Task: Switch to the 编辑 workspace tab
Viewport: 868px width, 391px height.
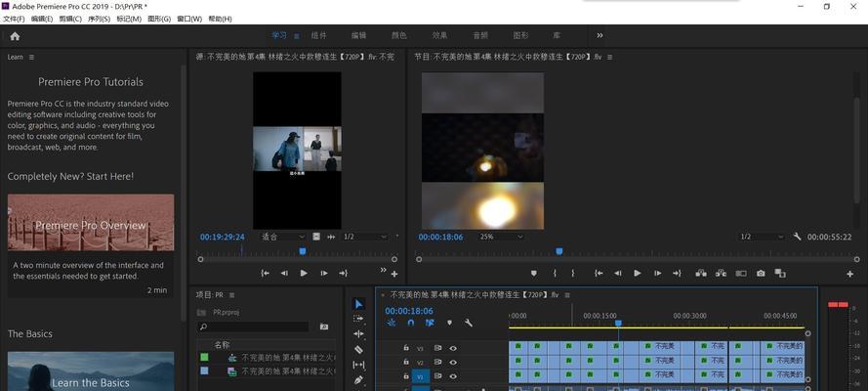Action: coord(358,35)
